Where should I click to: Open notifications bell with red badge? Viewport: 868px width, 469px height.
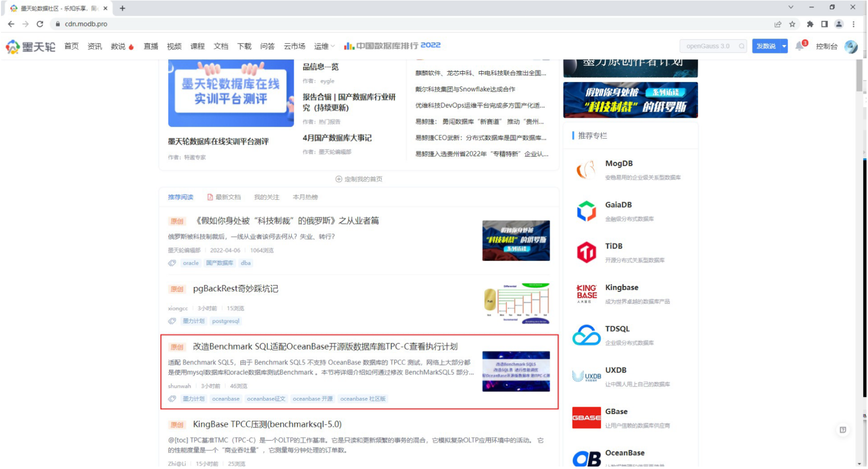coord(800,46)
